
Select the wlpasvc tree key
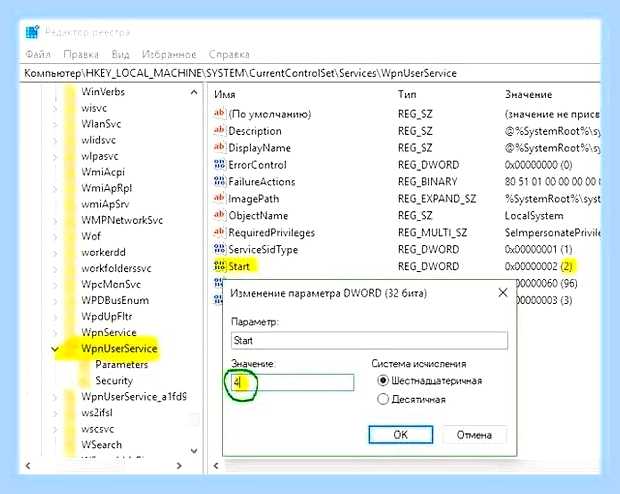tap(100, 156)
